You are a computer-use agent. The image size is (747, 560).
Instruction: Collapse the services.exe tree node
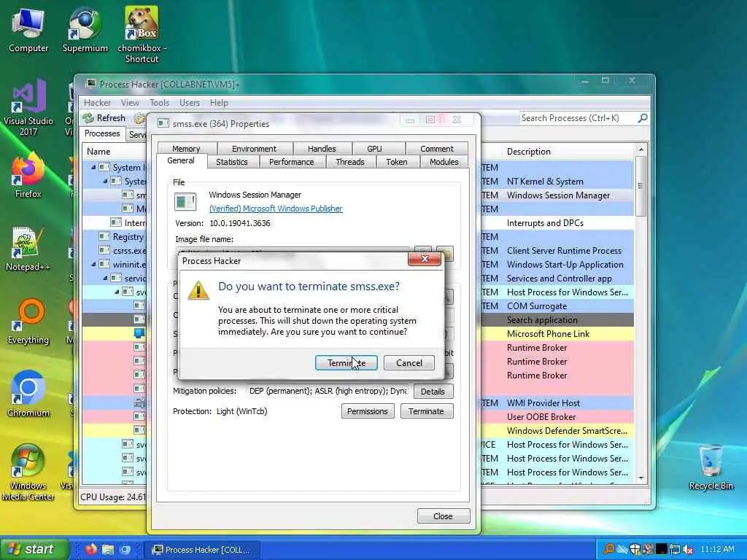105,278
